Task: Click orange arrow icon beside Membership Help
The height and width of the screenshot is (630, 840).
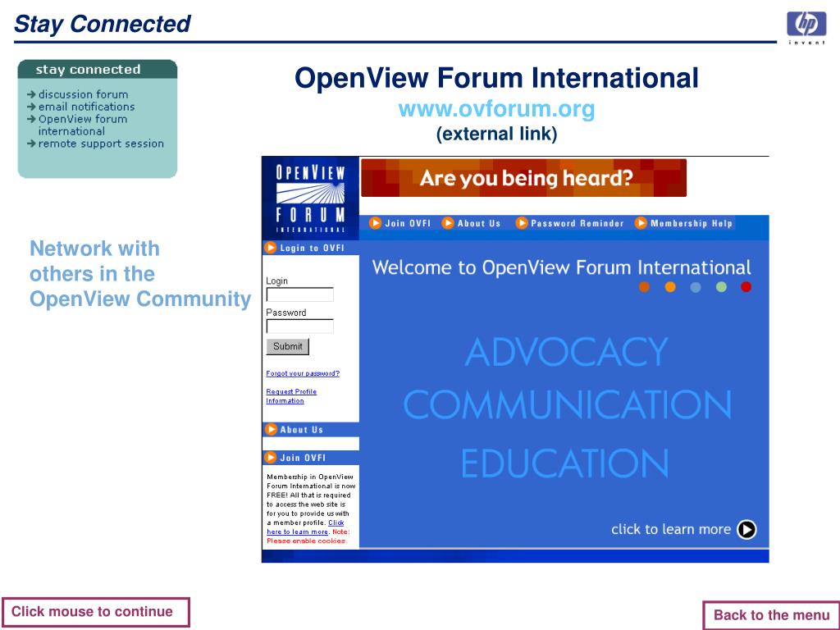Action: tap(641, 223)
